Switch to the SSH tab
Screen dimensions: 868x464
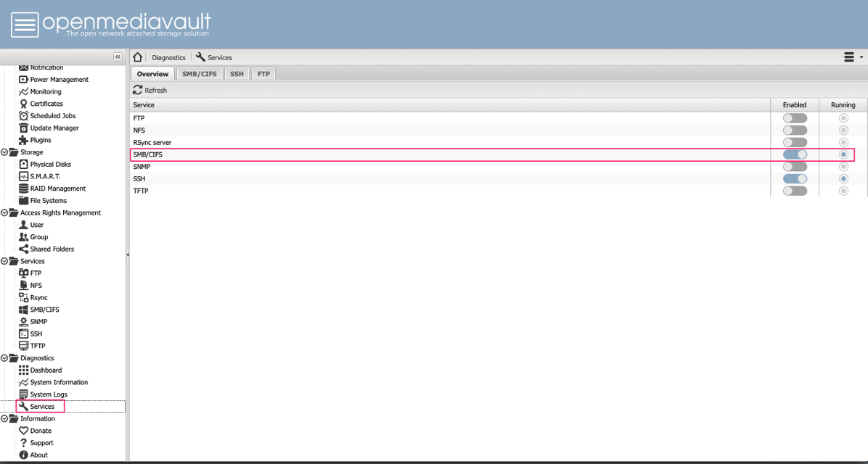pyautogui.click(x=237, y=73)
